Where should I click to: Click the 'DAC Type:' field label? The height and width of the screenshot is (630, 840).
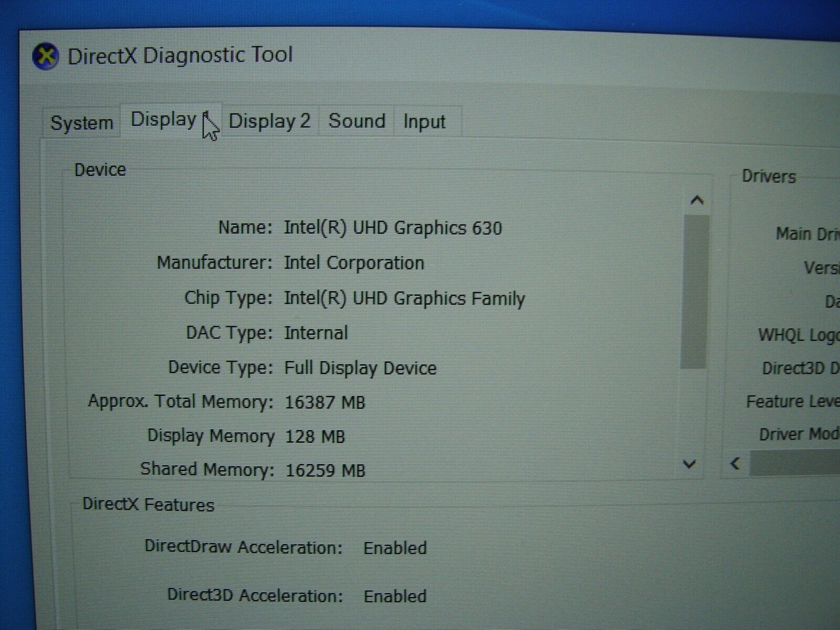pyautogui.click(x=229, y=332)
